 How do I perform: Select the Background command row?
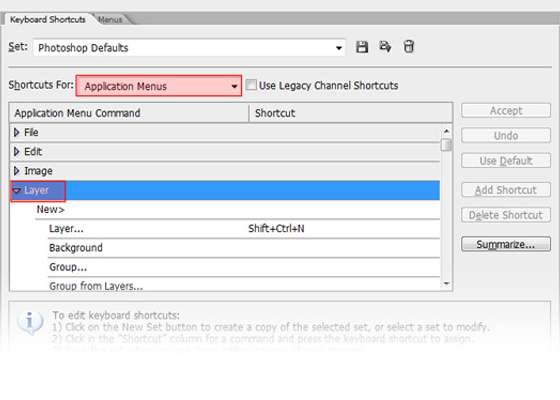pos(244,248)
